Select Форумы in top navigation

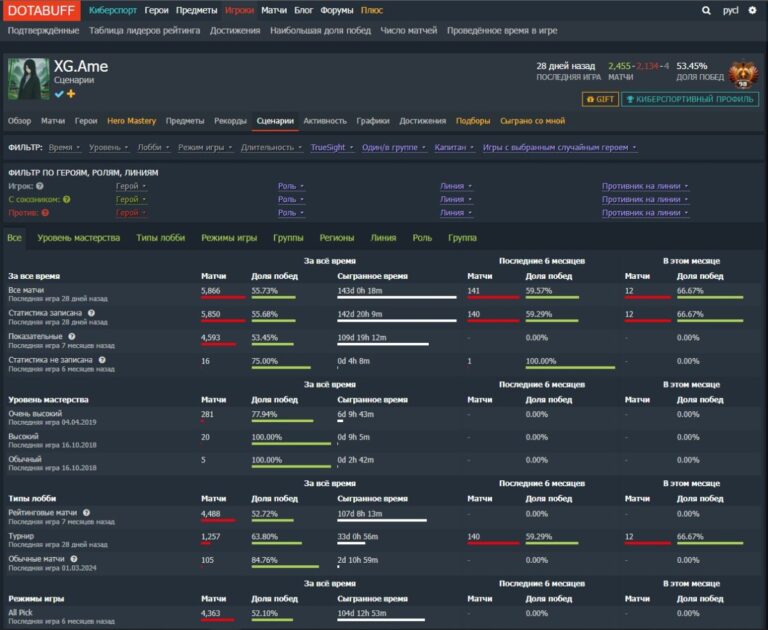tap(336, 10)
